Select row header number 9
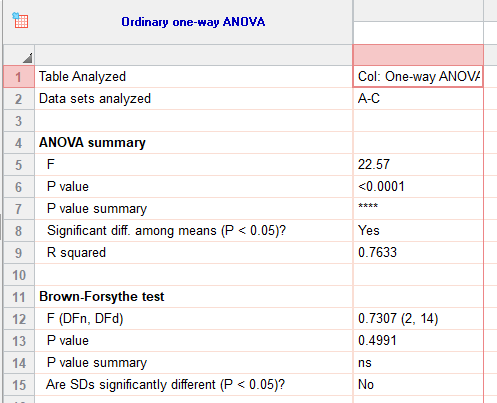Screen dimensions: 497x403 click(x=19, y=253)
